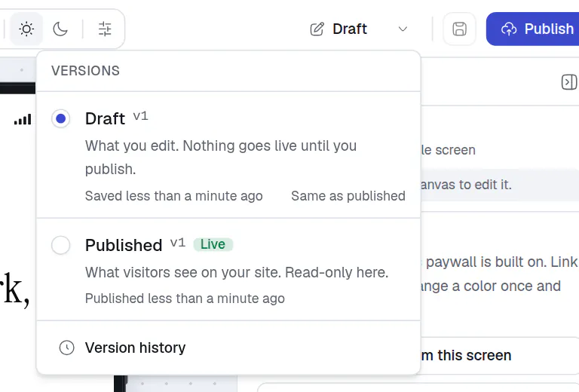Click the 'this screen' button in side panel
The image size is (579, 392).
[x=500, y=355]
